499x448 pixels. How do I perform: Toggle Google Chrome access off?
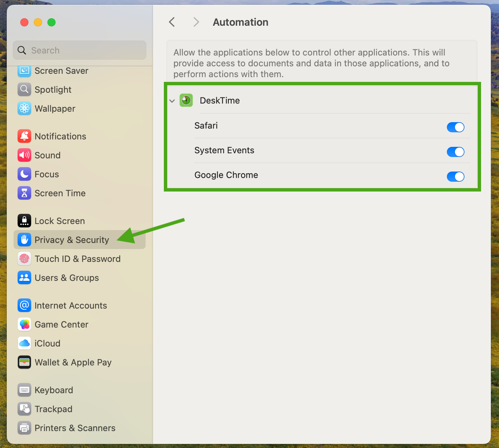pos(455,177)
